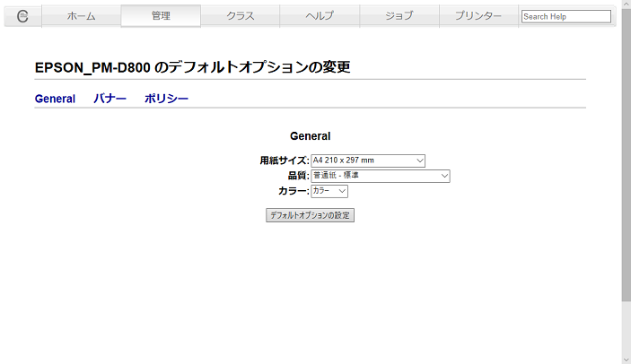Click デフォルトオプションの設定 button
Viewport: 631px width, 364px height.
pos(310,215)
